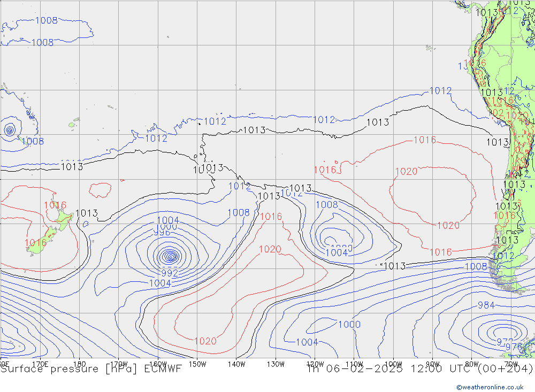Click the 996 isobar label
The width and height of the screenshot is (535, 392).
[162, 232]
